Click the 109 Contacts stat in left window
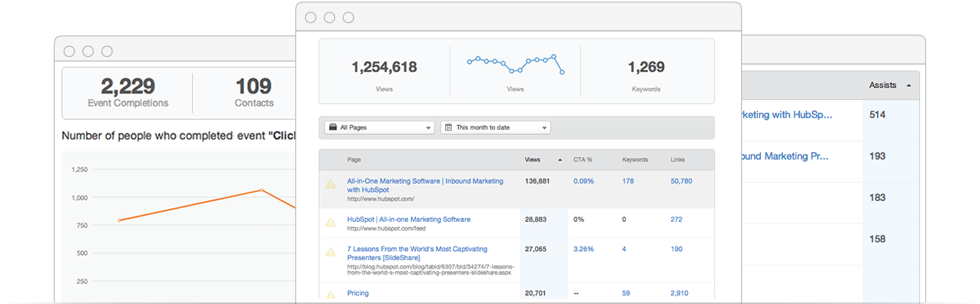The height and width of the screenshot is (304, 980). pos(254,92)
